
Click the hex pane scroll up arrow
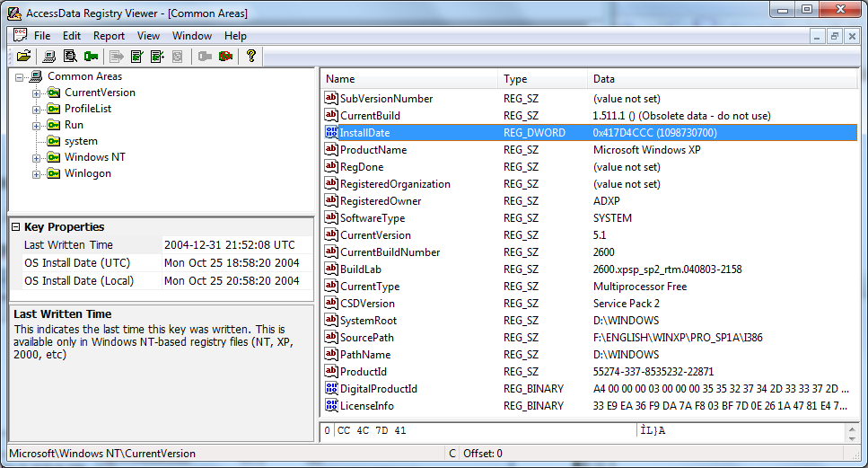click(851, 429)
